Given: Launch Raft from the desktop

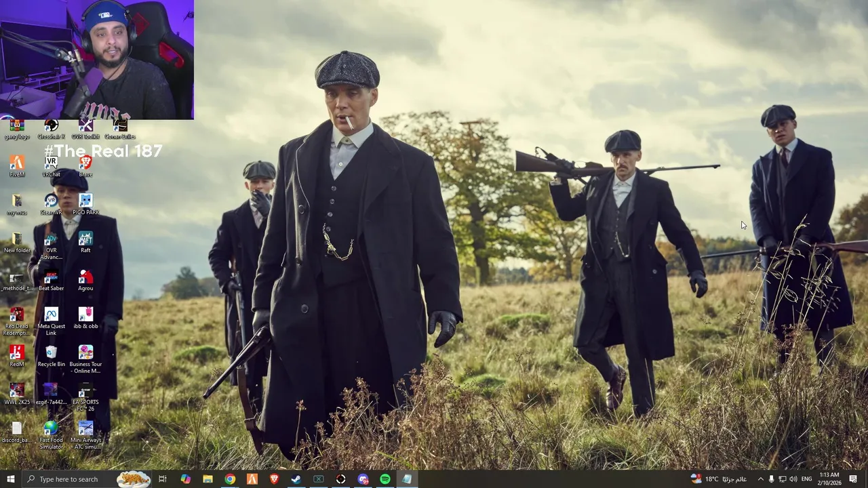Looking at the screenshot, I should 85,242.
